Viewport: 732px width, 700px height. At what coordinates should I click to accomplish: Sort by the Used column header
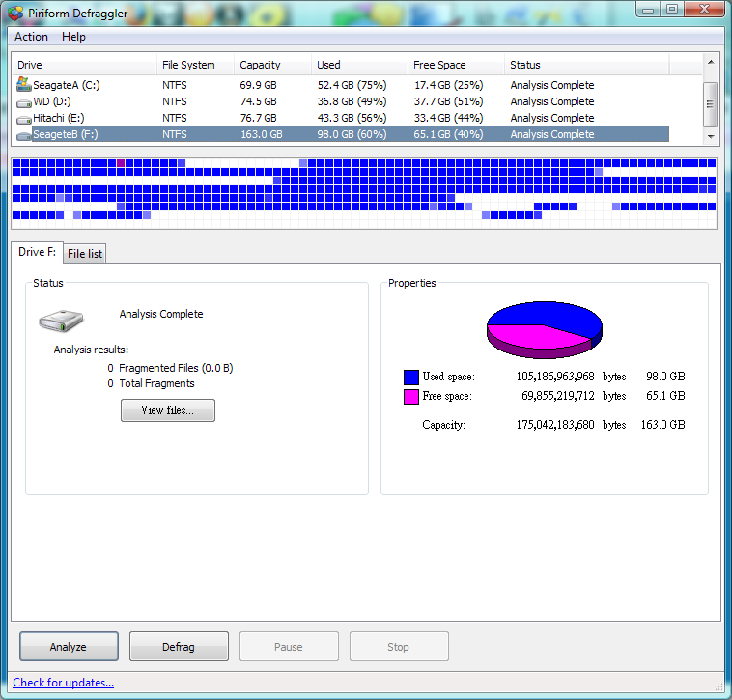tap(359, 65)
